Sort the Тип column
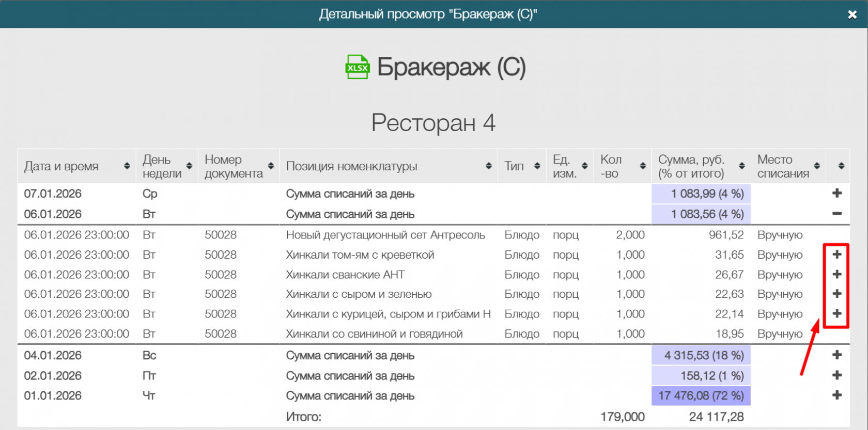868x430 pixels. pyautogui.click(x=537, y=166)
